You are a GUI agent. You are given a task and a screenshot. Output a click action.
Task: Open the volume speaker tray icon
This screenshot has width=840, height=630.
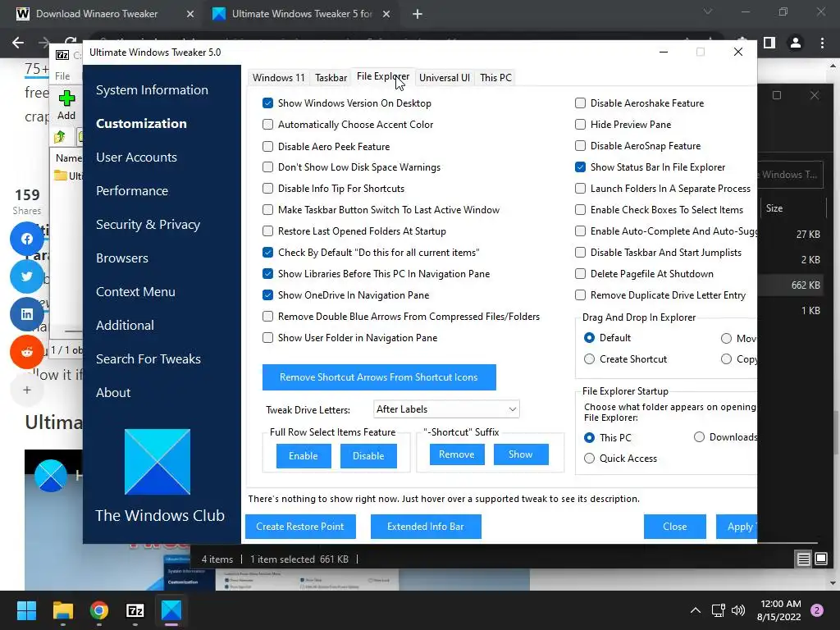(738, 610)
